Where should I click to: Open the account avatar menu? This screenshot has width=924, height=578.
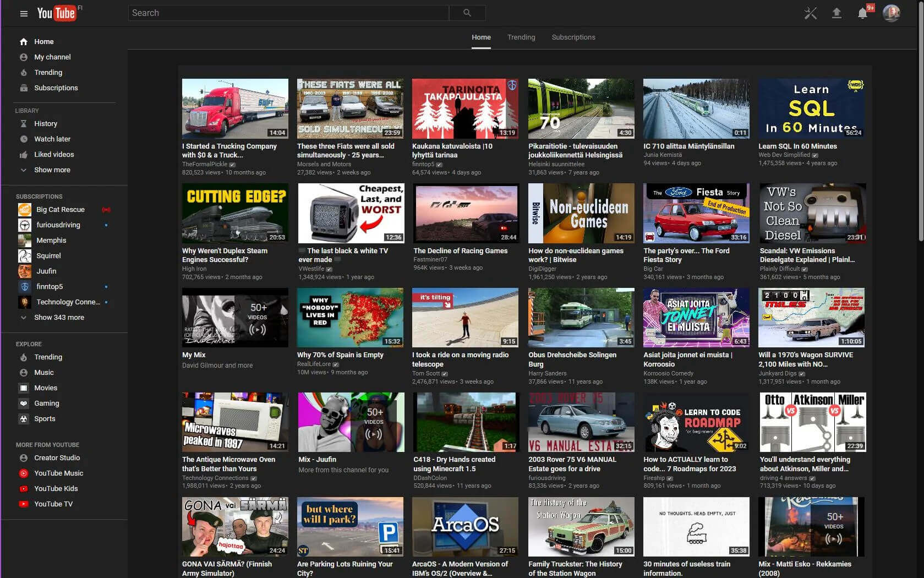pyautogui.click(x=892, y=13)
